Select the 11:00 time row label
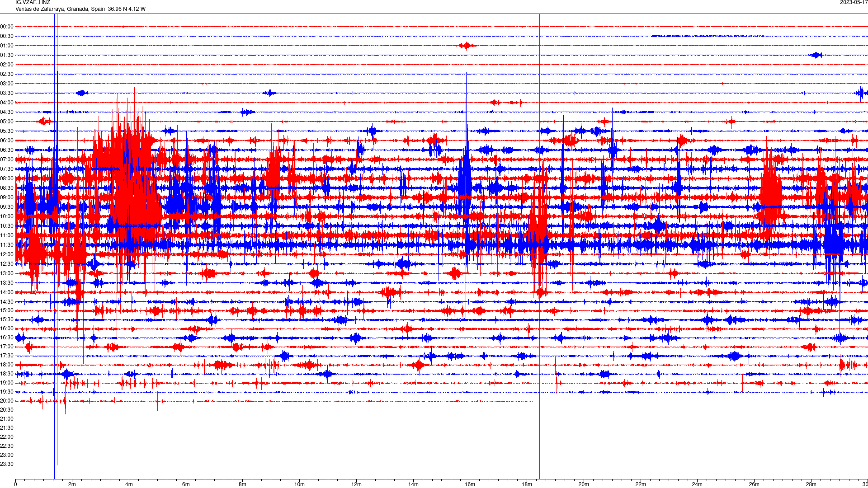The width and height of the screenshot is (868, 488). pyautogui.click(x=7, y=235)
